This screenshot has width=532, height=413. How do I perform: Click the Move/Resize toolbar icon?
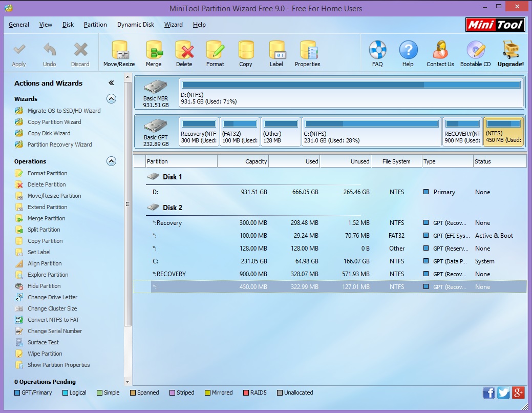pyautogui.click(x=119, y=54)
